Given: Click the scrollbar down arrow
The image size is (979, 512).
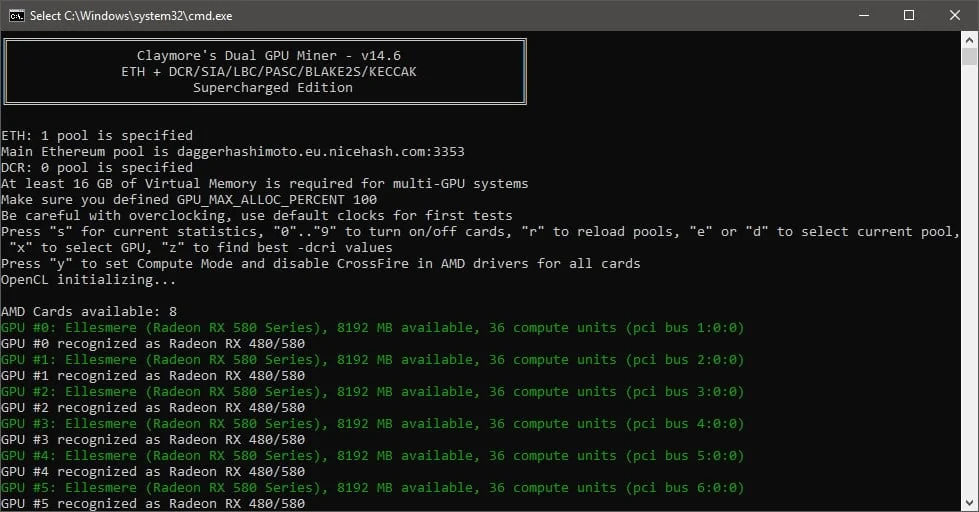Looking at the screenshot, I should tap(970, 503).
